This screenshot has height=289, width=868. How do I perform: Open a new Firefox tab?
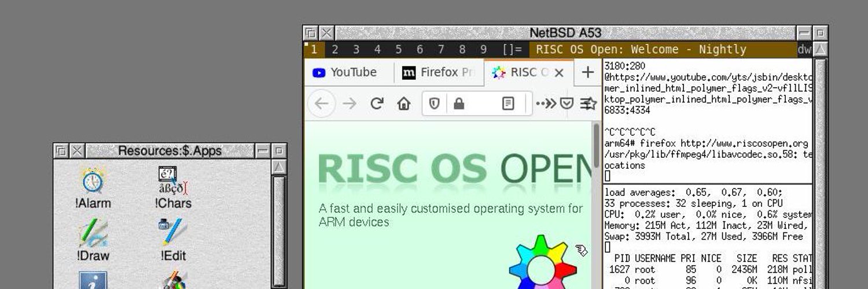tap(587, 72)
